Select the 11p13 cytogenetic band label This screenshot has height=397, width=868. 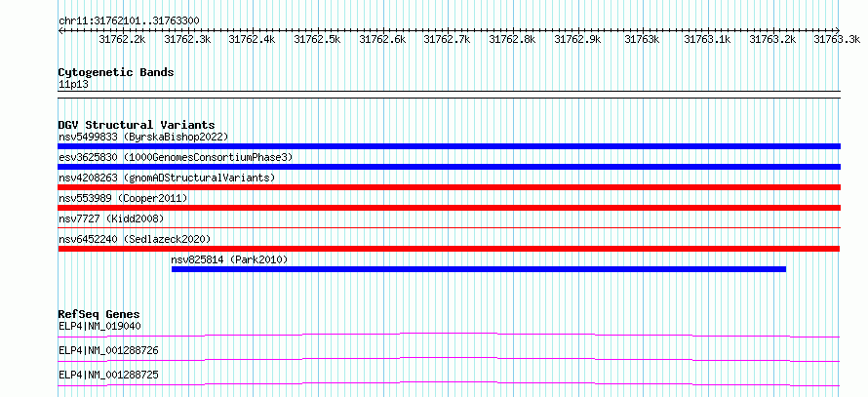pos(73,85)
